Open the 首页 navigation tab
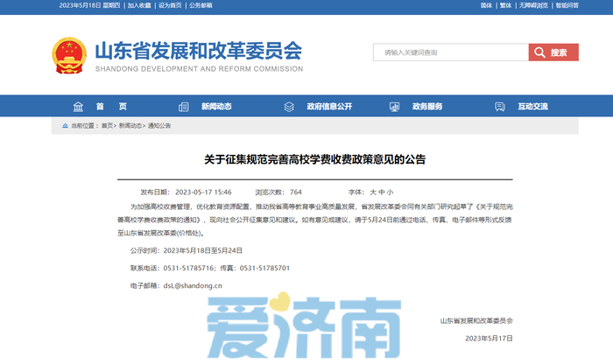This screenshot has width=613, height=364. 111,106
